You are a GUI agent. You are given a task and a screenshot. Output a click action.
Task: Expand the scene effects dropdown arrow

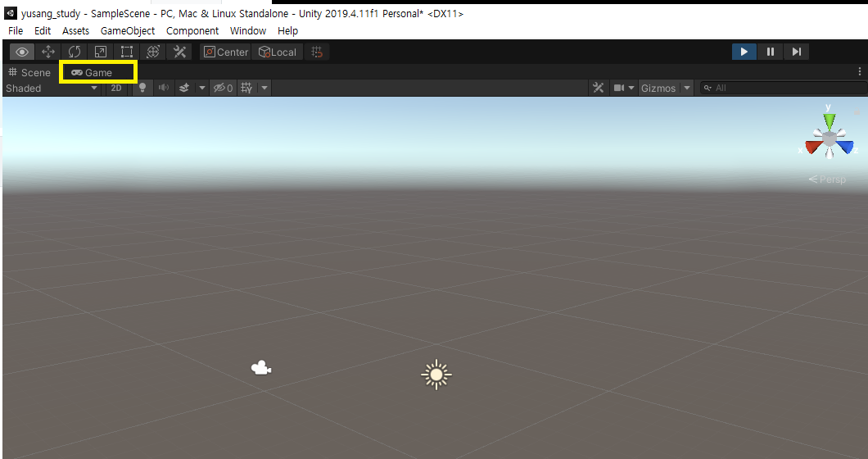(x=202, y=89)
